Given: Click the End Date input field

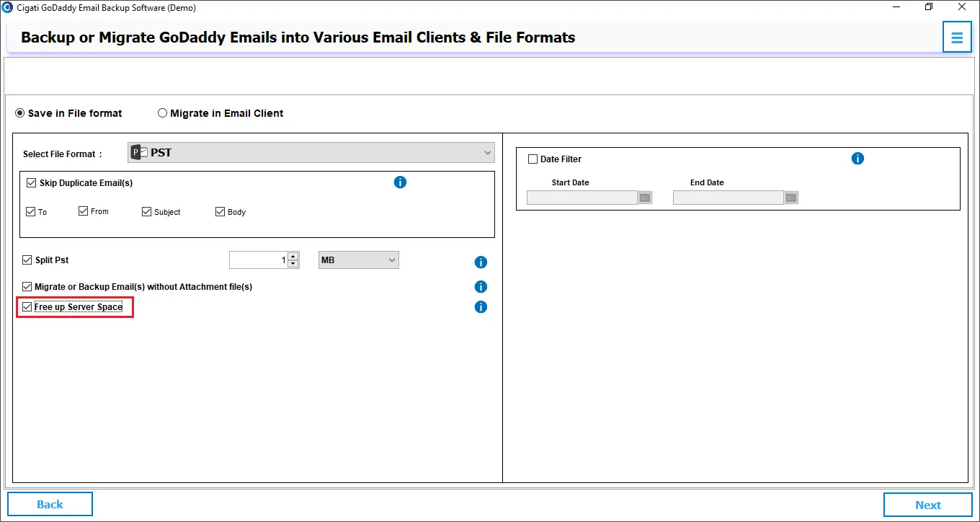Looking at the screenshot, I should coord(729,198).
